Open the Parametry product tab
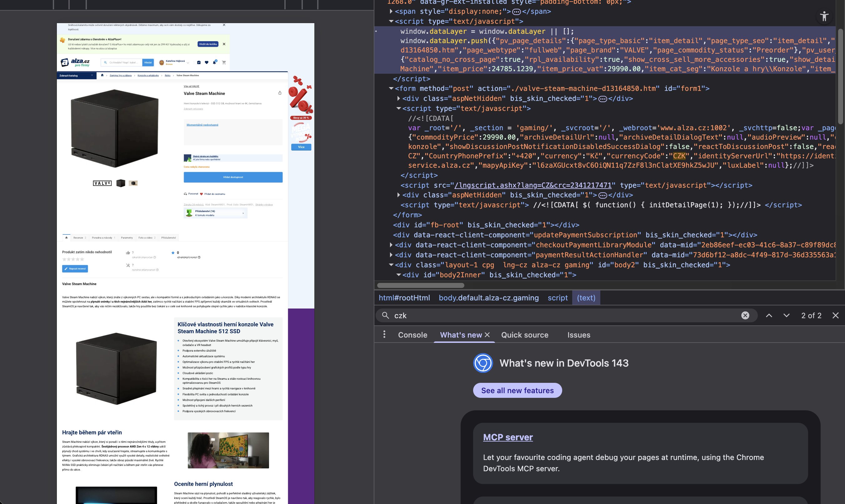This screenshot has width=845, height=504. (127, 238)
